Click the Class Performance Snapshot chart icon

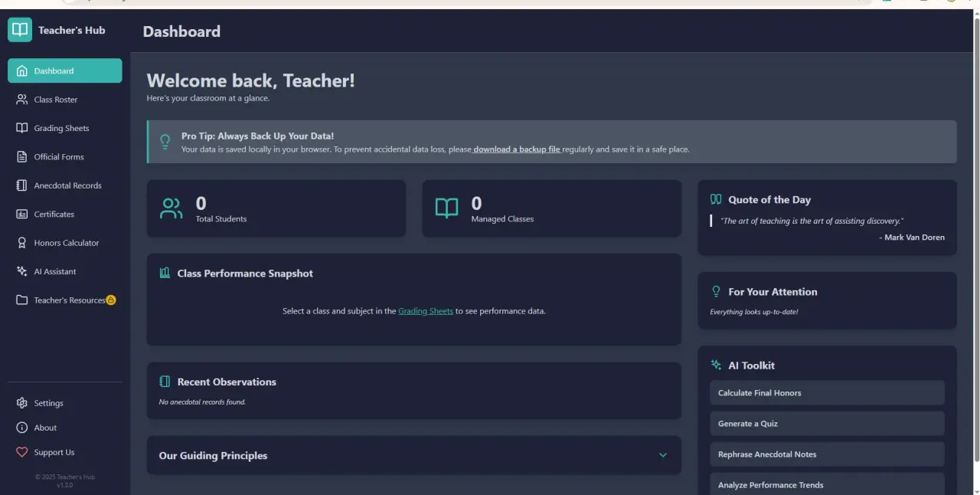165,274
